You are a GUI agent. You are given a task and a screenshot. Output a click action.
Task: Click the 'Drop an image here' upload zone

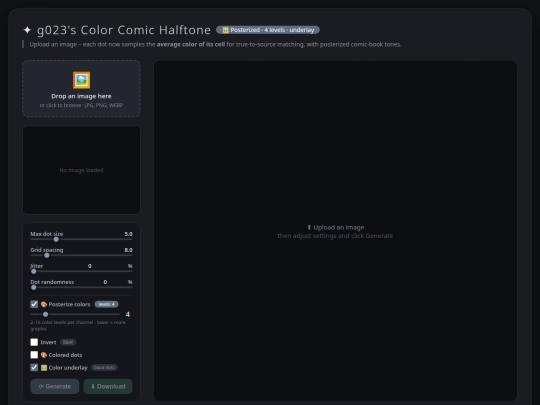point(81,89)
